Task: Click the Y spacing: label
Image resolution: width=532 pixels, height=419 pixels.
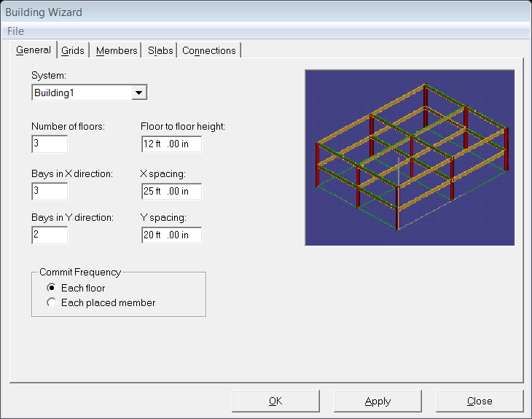Action: (x=163, y=217)
